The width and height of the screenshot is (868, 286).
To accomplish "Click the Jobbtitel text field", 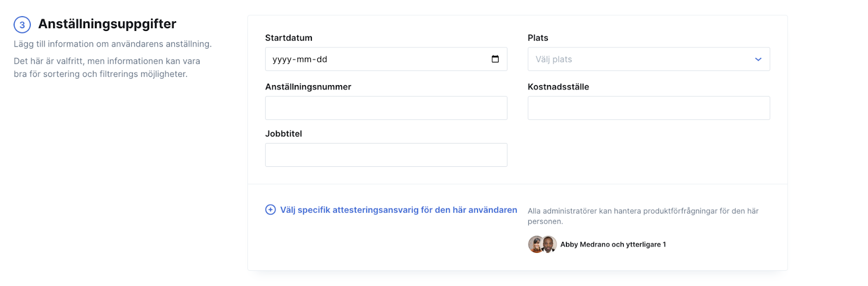I will click(x=386, y=155).
